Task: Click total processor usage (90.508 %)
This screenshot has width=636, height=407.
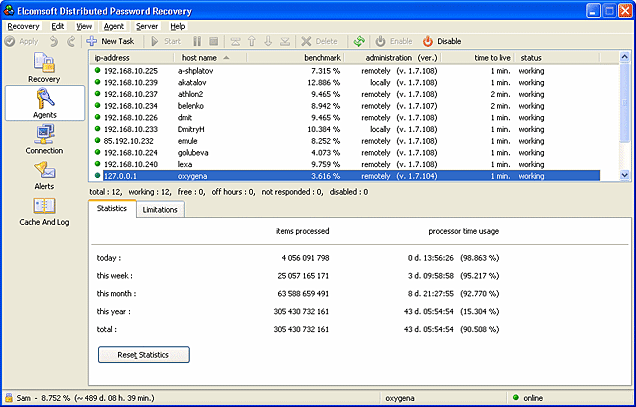Action: [479, 329]
